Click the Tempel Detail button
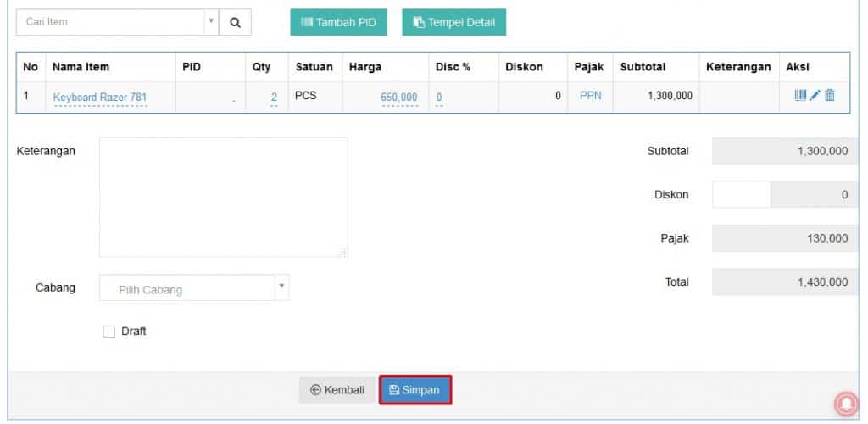The image size is (868, 424). tap(454, 23)
